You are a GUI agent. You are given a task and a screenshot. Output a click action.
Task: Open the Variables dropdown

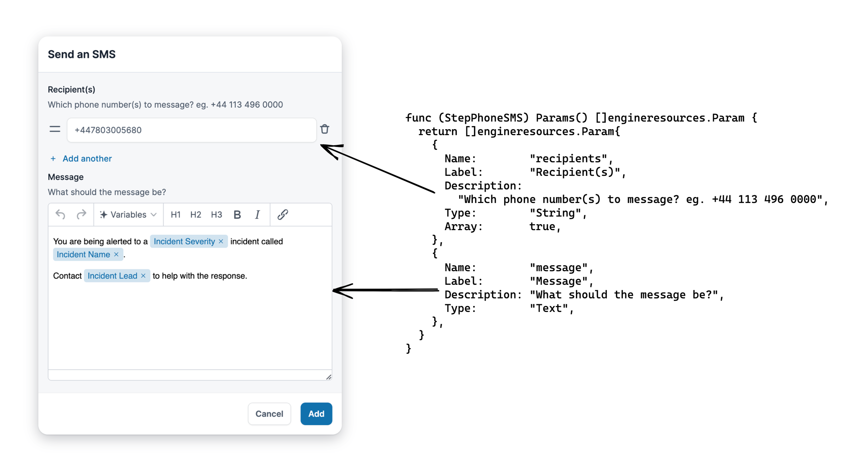[128, 214]
